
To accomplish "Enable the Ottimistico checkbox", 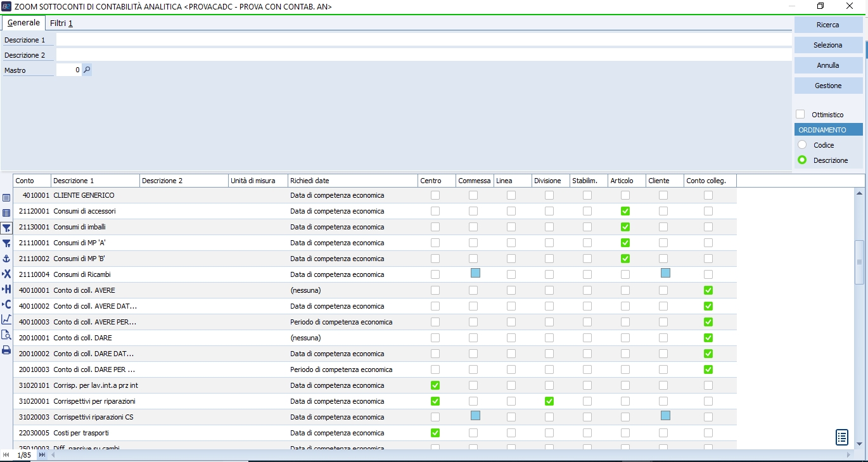I will 800,115.
